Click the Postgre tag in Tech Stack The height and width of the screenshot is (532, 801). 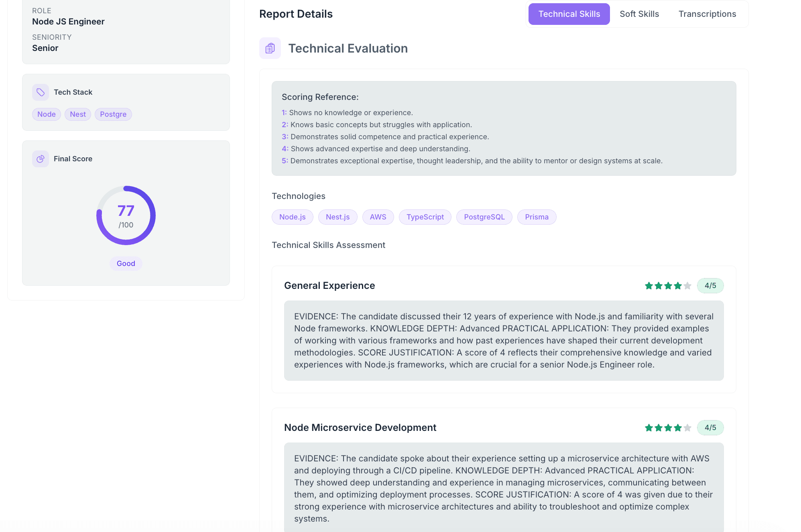[x=113, y=114]
